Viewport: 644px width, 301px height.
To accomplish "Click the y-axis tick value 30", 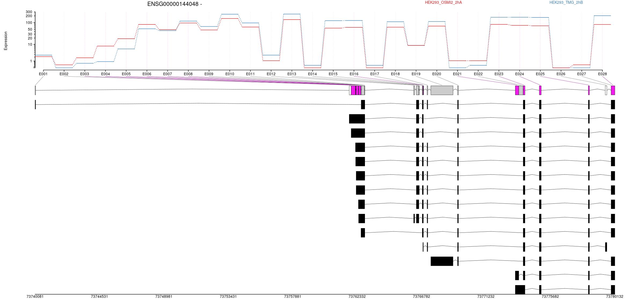I will tap(30, 34).
